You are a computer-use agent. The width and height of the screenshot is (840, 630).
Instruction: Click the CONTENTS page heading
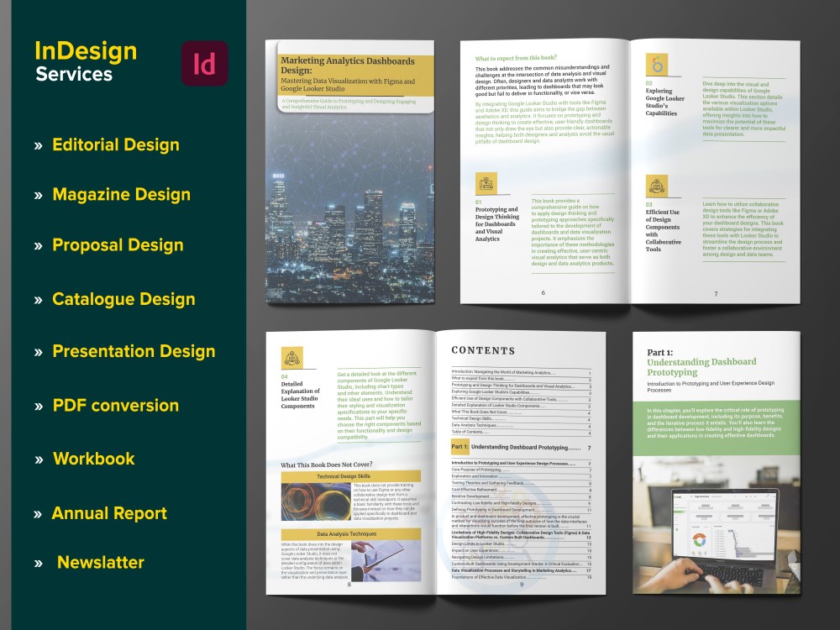(483, 350)
